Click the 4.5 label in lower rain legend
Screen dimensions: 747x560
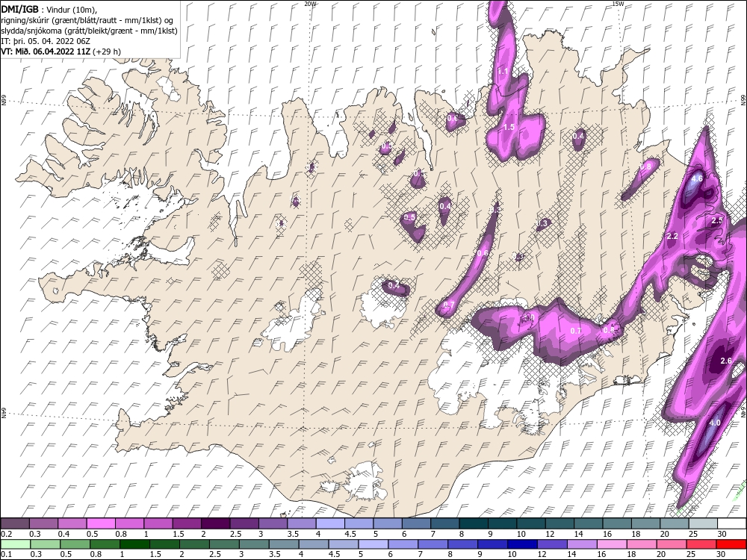coord(335,555)
